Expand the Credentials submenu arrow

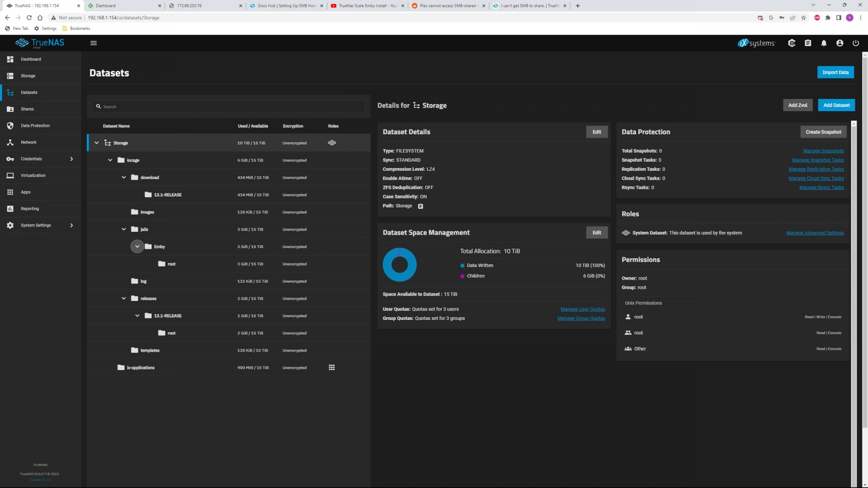tap(71, 159)
